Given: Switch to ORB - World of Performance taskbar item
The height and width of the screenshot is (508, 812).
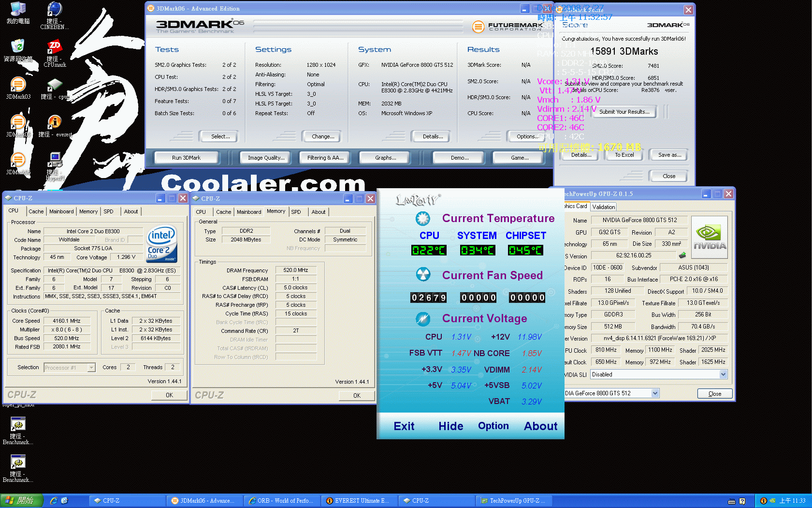Looking at the screenshot, I should 282,501.
